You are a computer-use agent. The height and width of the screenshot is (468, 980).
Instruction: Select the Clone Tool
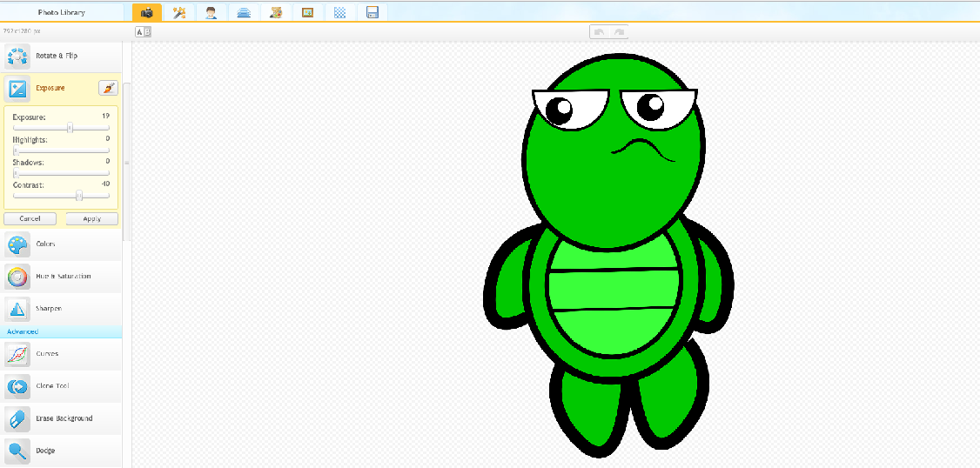[17, 386]
